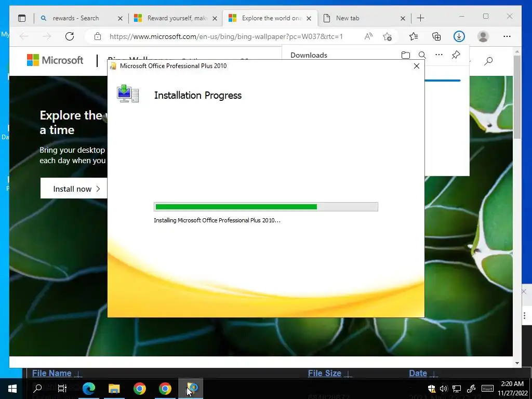Switch to the rewards - Search tab
Image resolution: width=532 pixels, height=399 pixels.
pyautogui.click(x=81, y=18)
